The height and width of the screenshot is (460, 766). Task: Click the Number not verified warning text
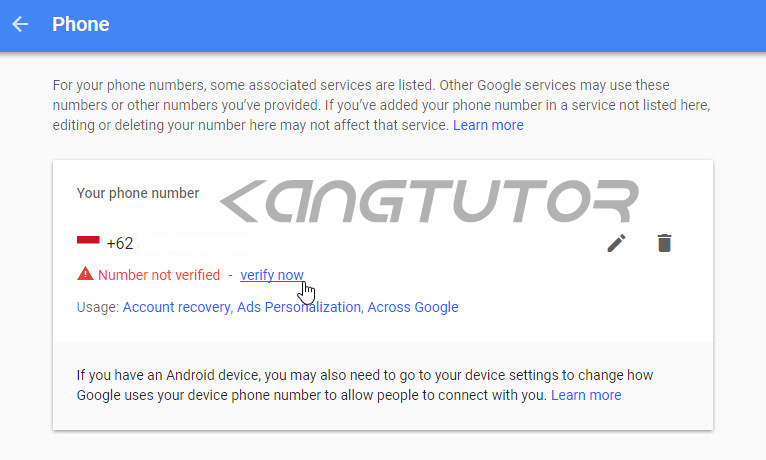point(159,275)
